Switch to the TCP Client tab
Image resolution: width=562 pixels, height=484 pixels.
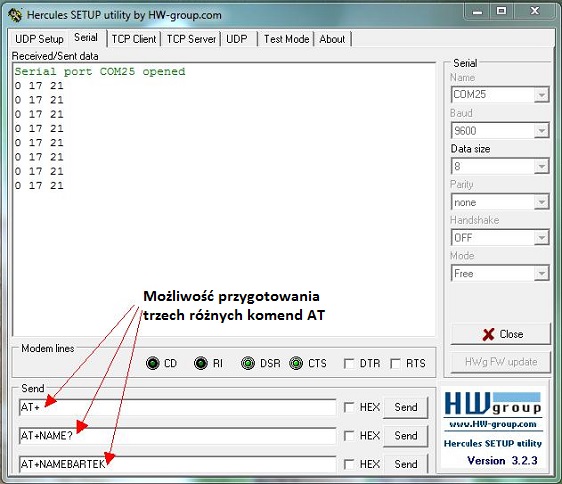pos(134,39)
